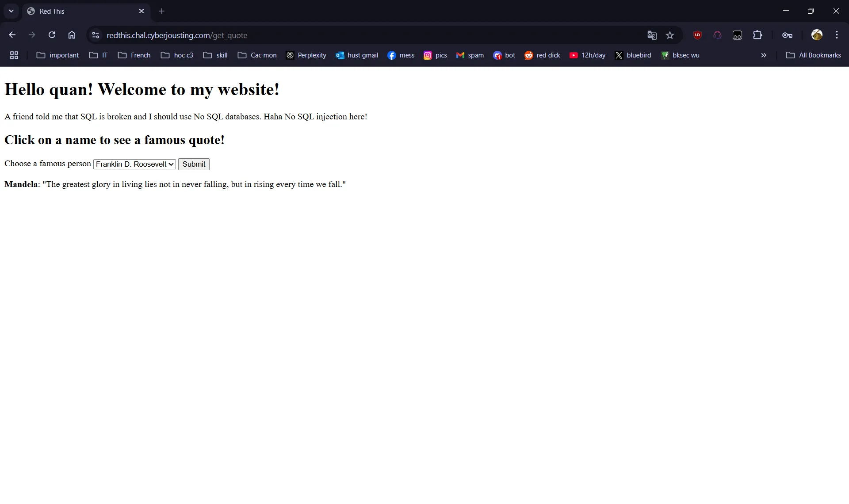This screenshot has height=504, width=849.
Task: Expand hidden bookmarks overflow chevron
Action: (763, 55)
